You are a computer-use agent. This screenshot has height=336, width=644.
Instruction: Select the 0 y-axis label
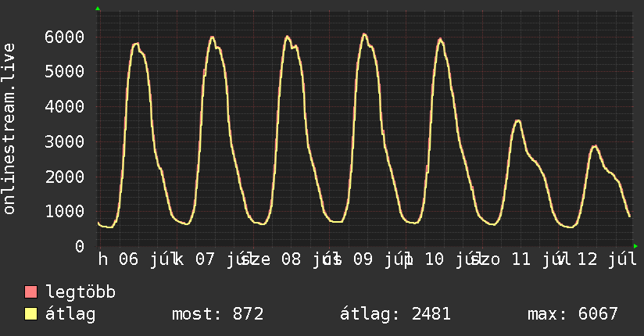80,246
